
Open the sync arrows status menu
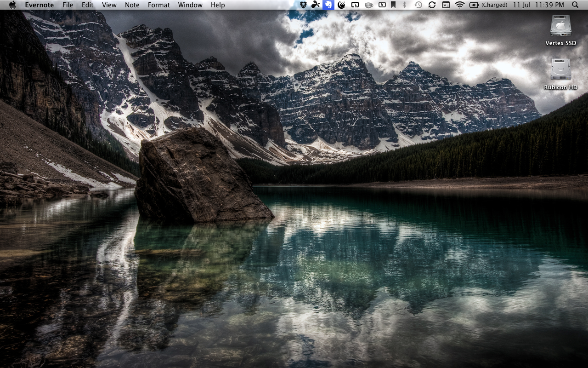click(432, 5)
